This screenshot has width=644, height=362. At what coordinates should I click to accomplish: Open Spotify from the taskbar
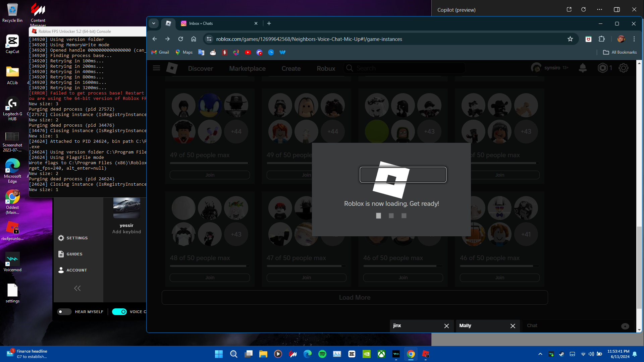322,354
